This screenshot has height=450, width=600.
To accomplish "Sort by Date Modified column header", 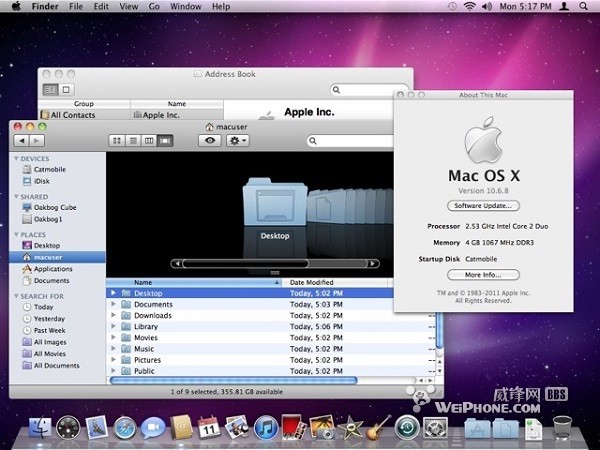I will pyautogui.click(x=334, y=282).
